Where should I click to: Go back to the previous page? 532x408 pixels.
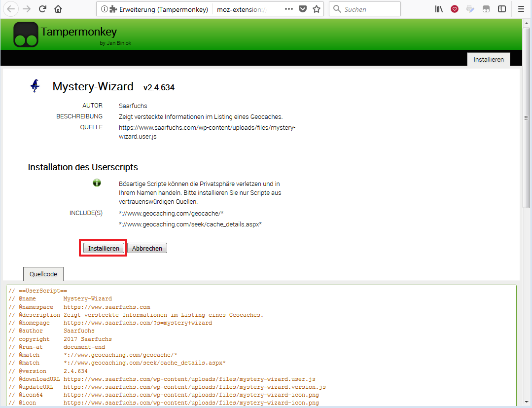click(10, 9)
